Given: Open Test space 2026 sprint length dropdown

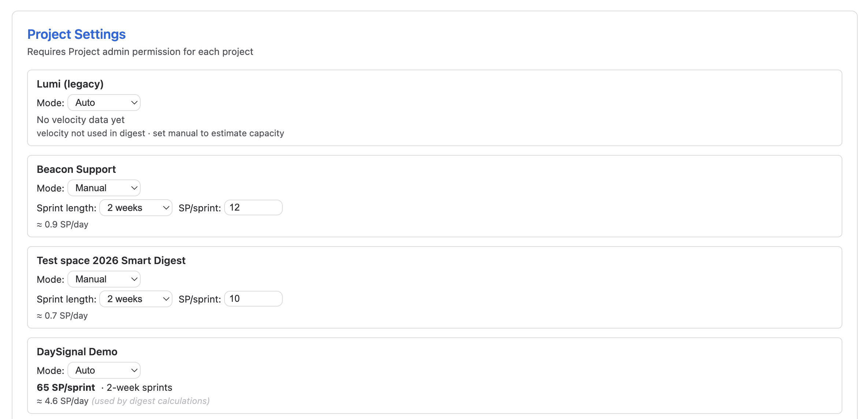Looking at the screenshot, I should pyautogui.click(x=136, y=299).
